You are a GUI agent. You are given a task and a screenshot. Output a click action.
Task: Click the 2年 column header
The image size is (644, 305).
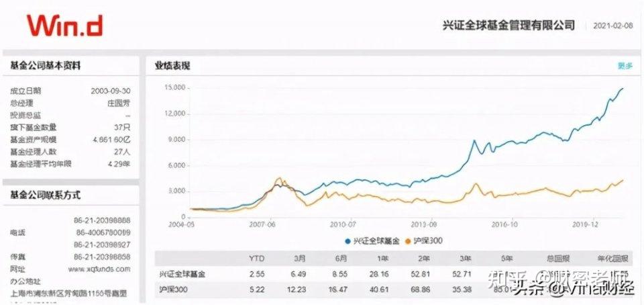(423, 259)
